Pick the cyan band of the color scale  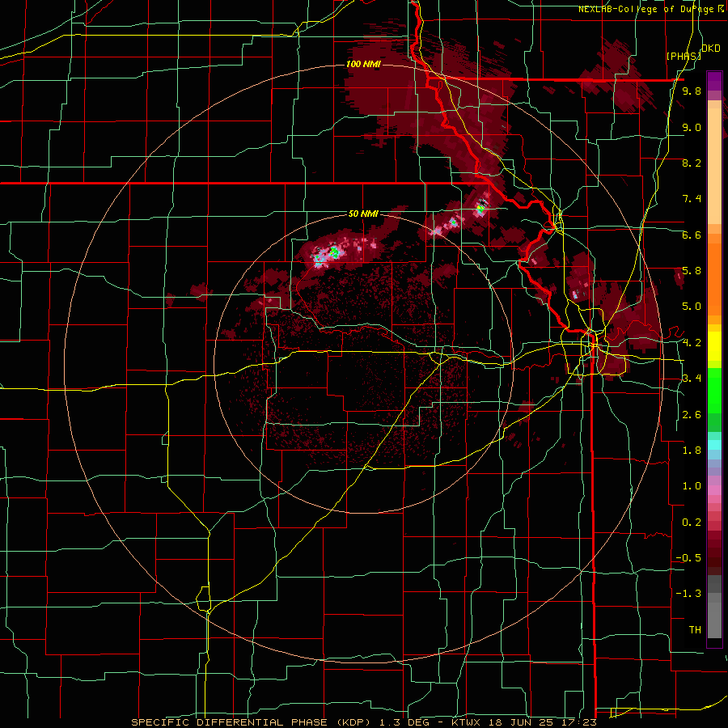click(x=714, y=445)
